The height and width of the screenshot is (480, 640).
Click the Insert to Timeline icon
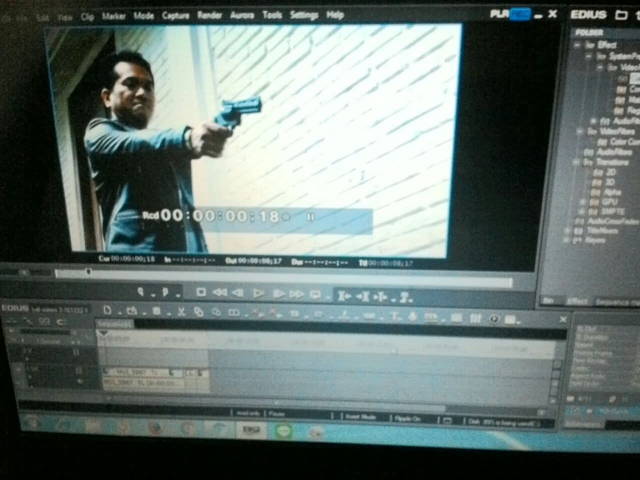[343, 296]
